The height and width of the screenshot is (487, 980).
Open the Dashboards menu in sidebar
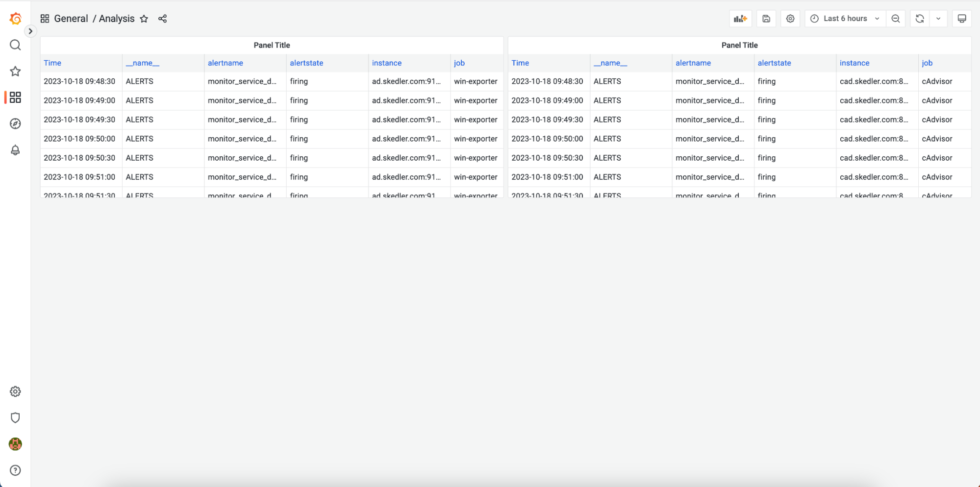(15, 97)
